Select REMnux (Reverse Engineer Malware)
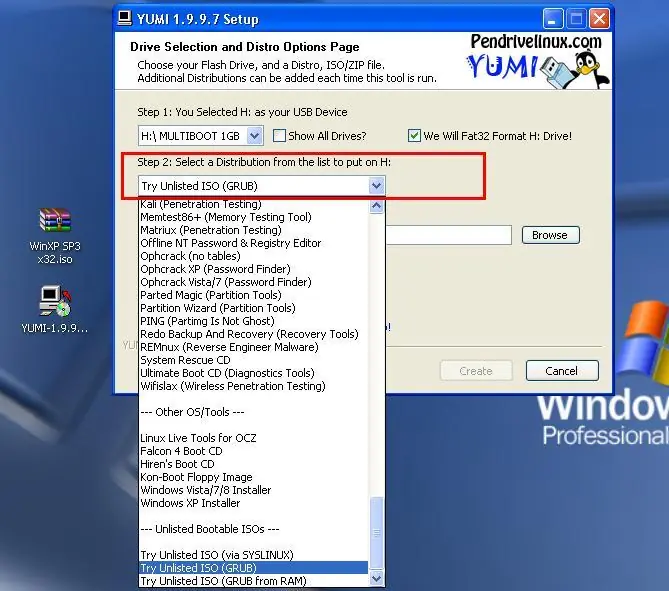Screen dimensions: 669x591 [253, 347]
